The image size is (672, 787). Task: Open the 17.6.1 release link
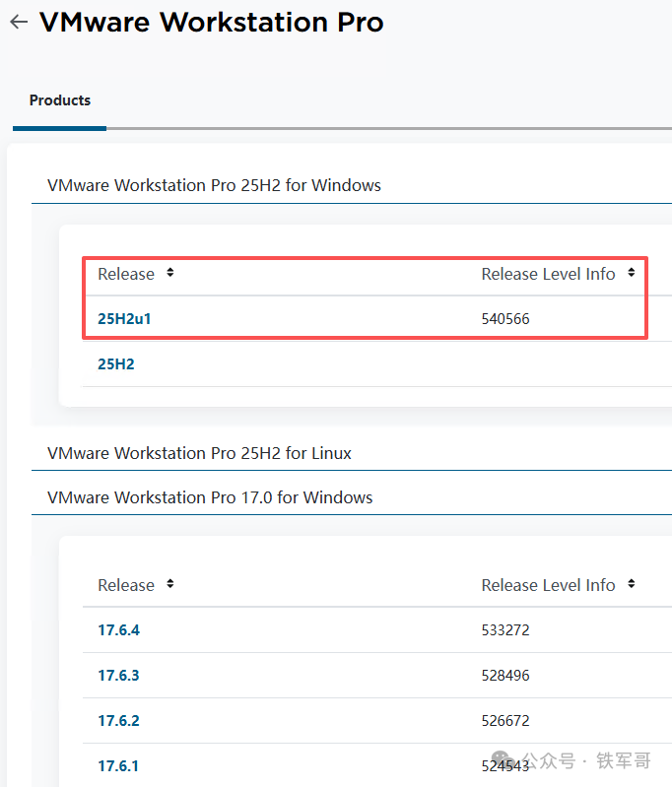[x=118, y=766]
